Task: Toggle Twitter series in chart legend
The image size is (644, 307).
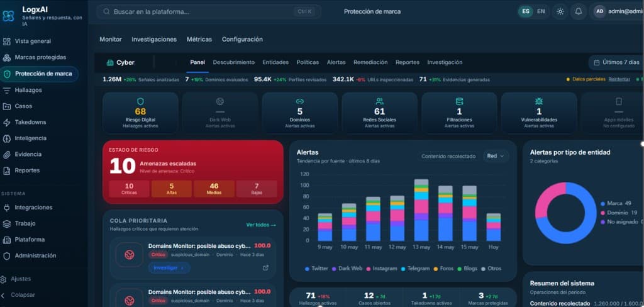Action: pos(316,269)
